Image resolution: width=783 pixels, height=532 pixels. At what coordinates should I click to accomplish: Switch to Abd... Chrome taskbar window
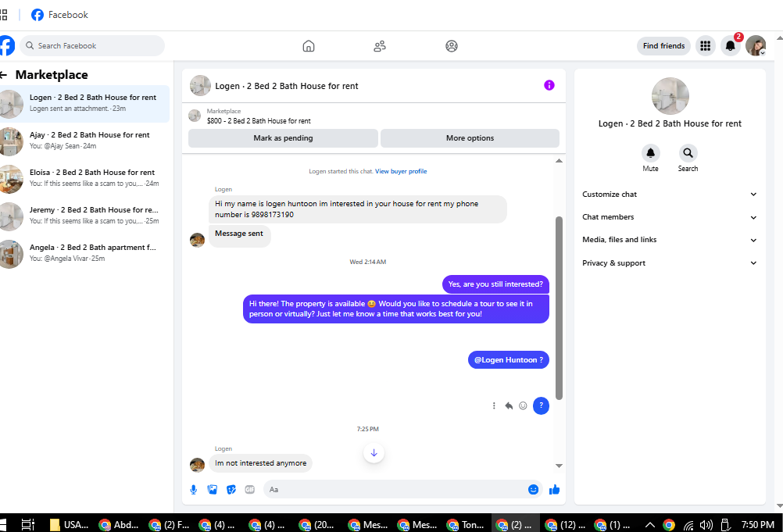pyautogui.click(x=119, y=524)
